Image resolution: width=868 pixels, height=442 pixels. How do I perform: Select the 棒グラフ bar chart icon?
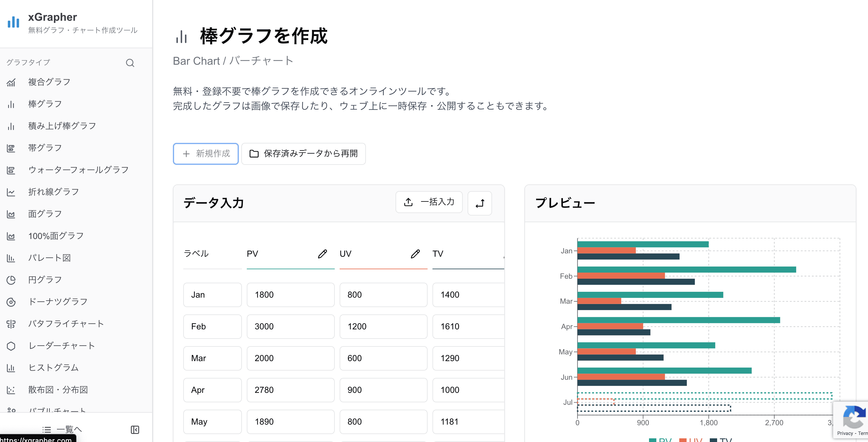pos(12,104)
